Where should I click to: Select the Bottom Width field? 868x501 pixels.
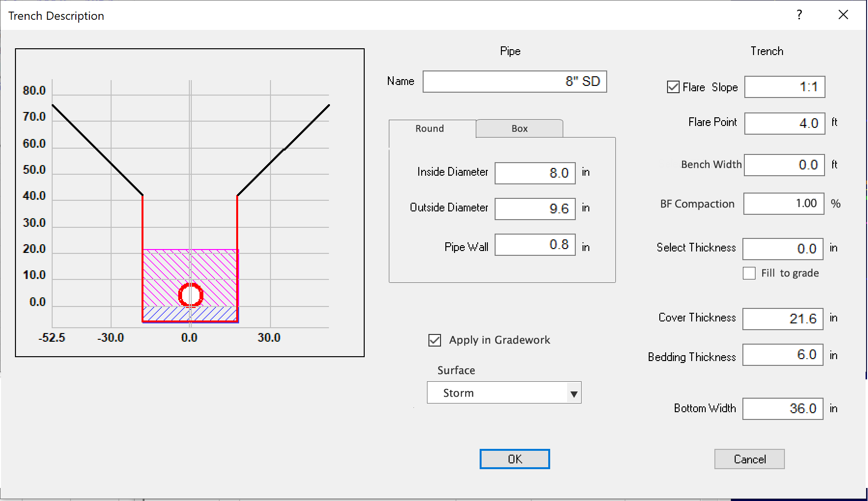pos(783,409)
